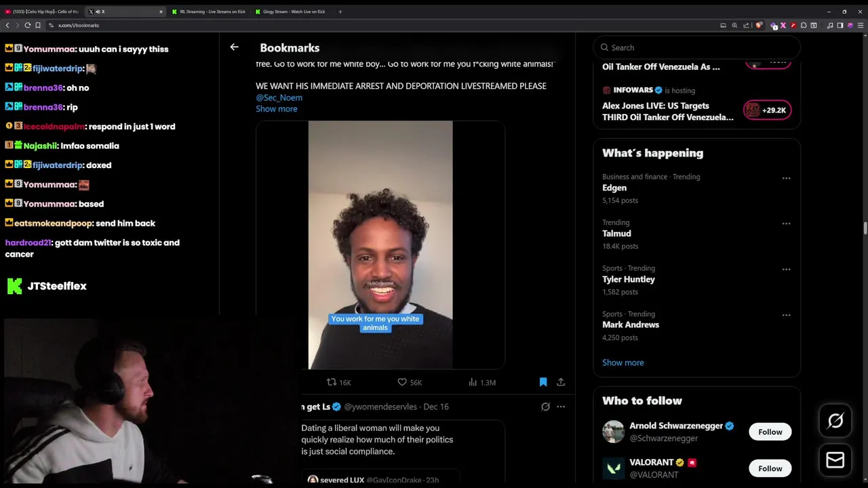Click the page vertical scrollbar
This screenshot has width=868, height=488.
coord(865,227)
